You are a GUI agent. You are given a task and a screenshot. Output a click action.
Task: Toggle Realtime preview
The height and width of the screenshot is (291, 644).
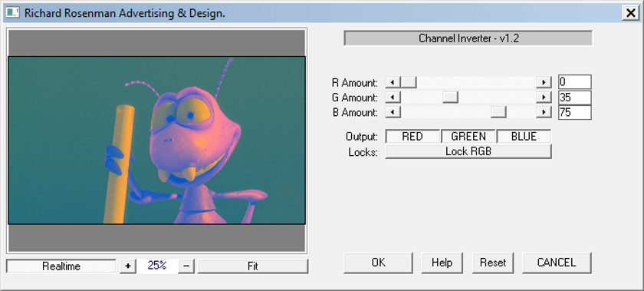[61, 266]
